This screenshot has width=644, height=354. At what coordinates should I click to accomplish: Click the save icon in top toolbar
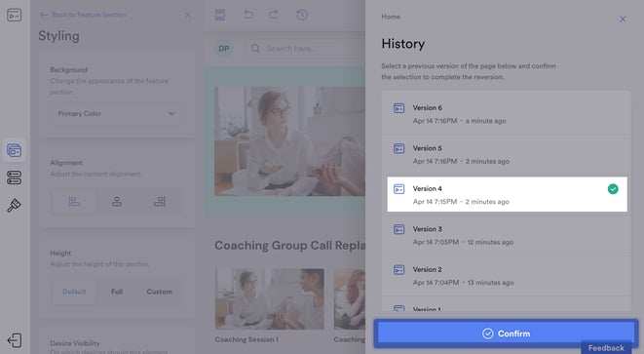(x=220, y=15)
